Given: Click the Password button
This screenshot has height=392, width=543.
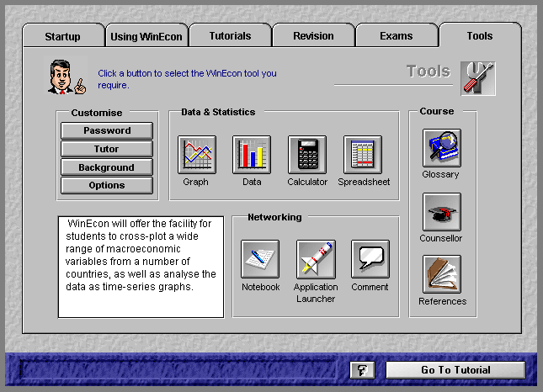Looking at the screenshot, I should click(x=107, y=130).
